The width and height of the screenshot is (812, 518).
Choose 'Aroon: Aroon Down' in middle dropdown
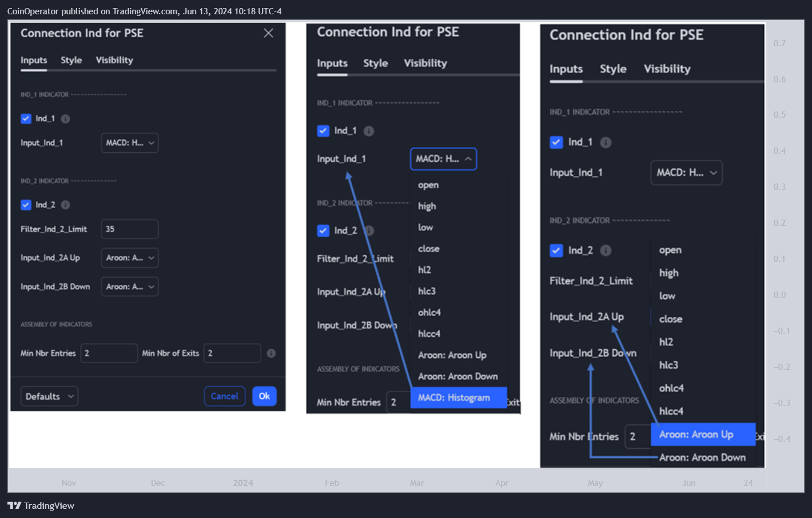click(x=459, y=377)
